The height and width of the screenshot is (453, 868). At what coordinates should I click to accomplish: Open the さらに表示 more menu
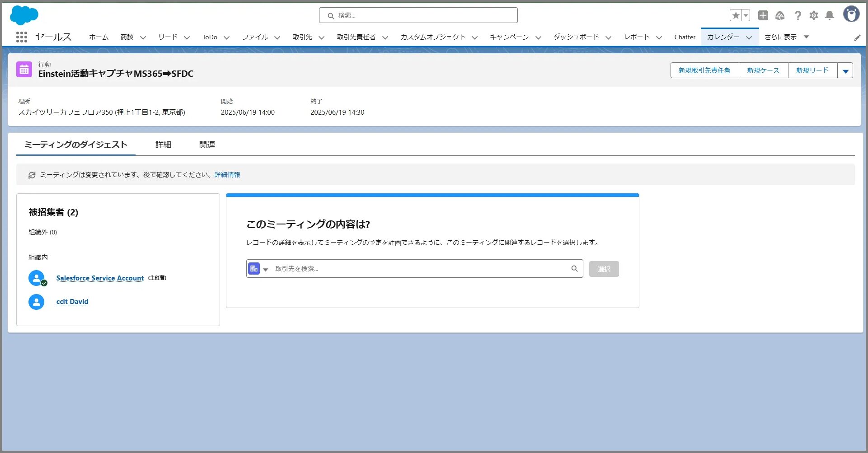coord(786,37)
